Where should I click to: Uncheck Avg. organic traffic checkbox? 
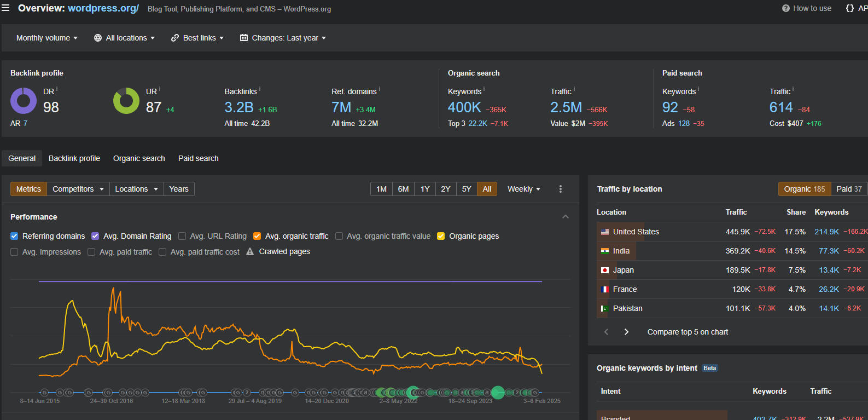point(257,236)
